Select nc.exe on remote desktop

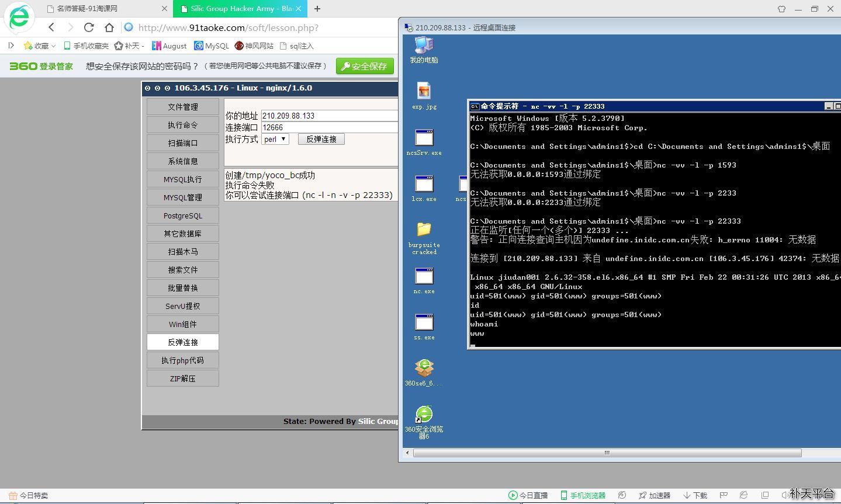424,281
